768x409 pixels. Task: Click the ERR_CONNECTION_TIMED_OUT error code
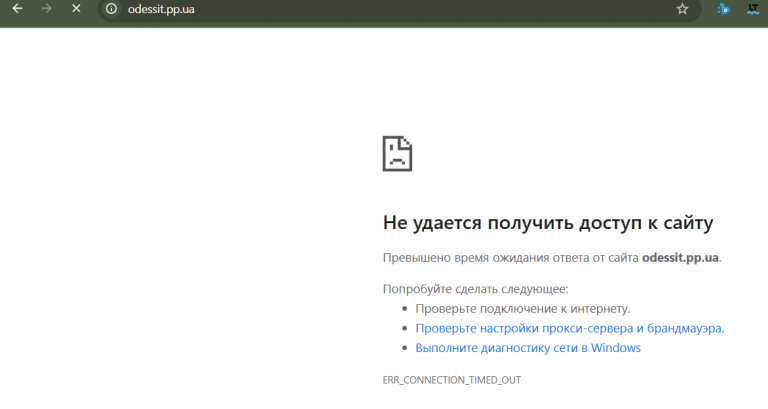point(452,380)
